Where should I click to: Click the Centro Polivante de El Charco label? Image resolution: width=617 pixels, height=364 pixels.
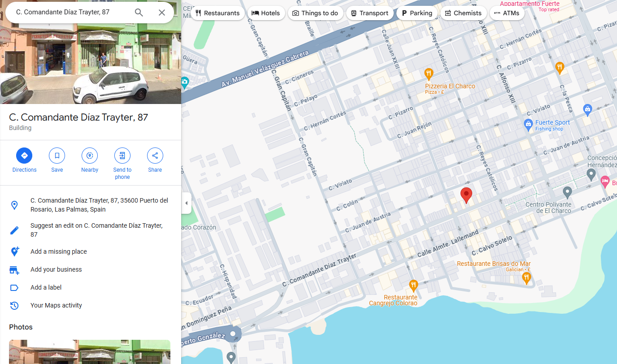coord(548,208)
